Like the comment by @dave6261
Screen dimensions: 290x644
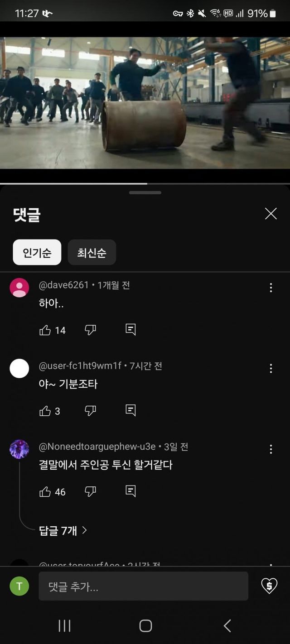(45, 330)
